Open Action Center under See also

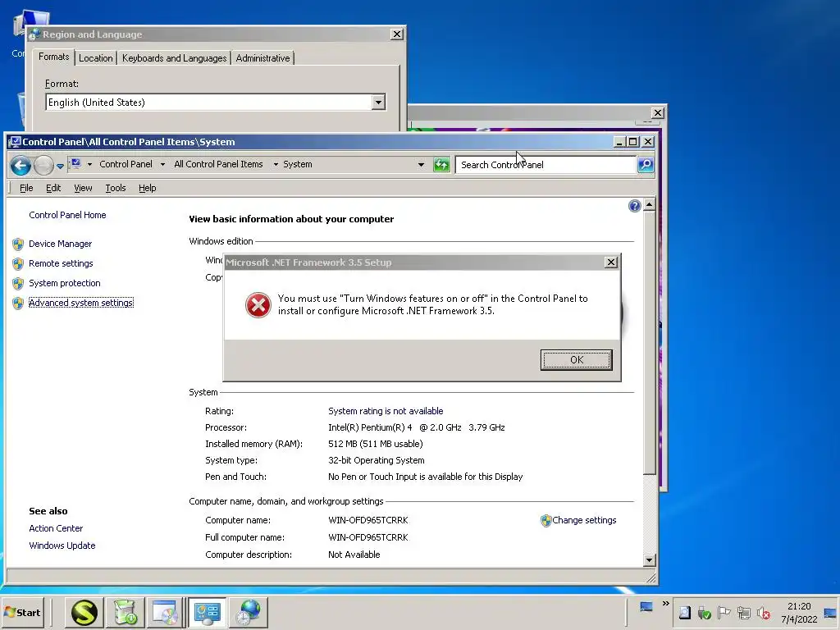tap(56, 528)
